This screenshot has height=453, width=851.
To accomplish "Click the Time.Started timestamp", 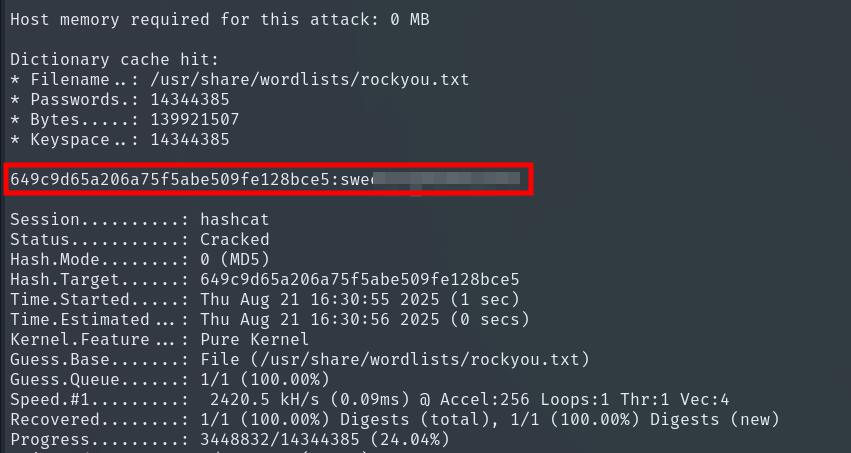I will click(359, 300).
